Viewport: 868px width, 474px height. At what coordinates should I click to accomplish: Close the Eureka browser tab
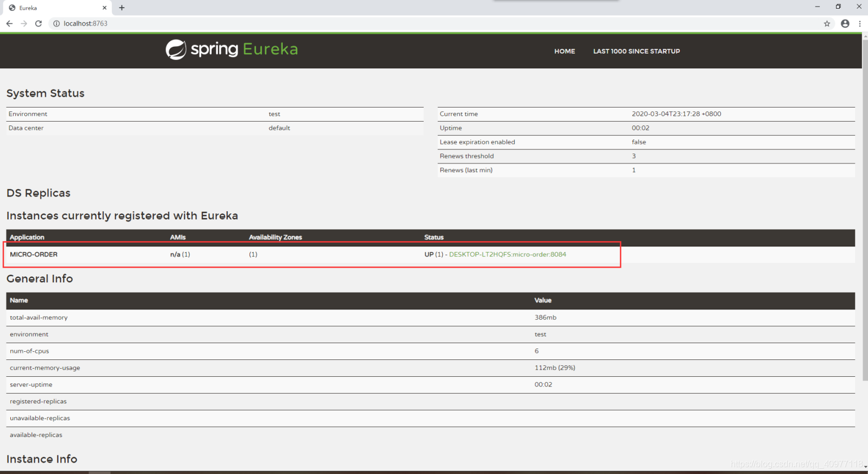pyautogui.click(x=104, y=8)
